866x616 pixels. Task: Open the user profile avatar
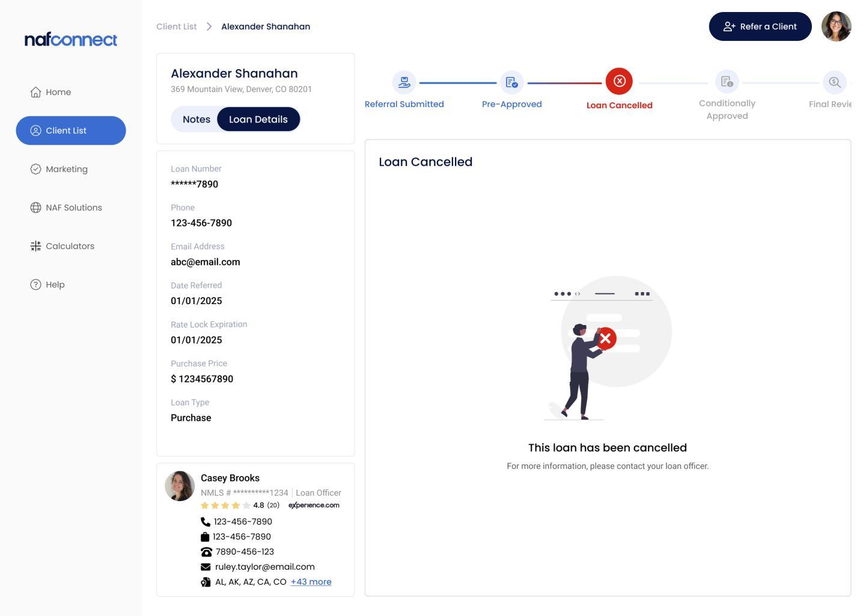tap(837, 26)
